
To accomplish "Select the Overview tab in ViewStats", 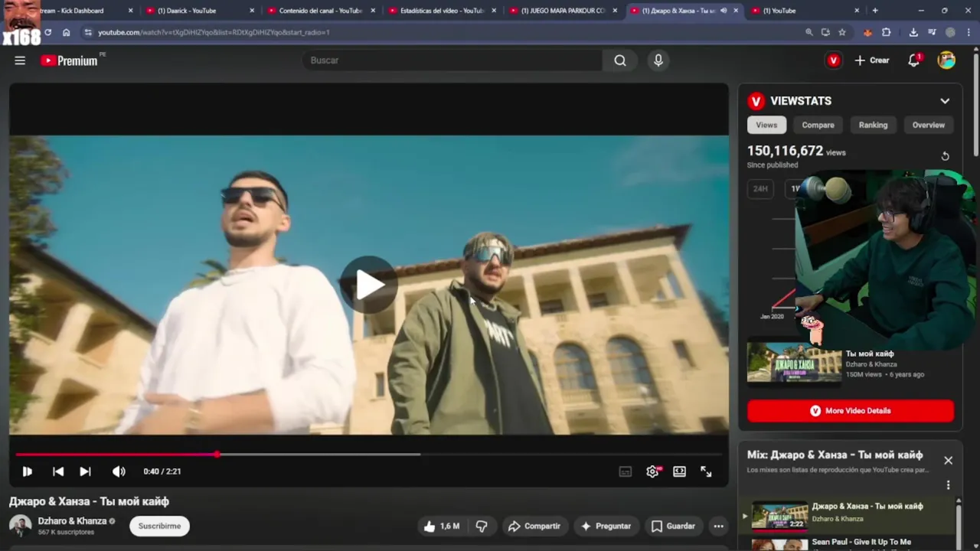I will point(929,125).
